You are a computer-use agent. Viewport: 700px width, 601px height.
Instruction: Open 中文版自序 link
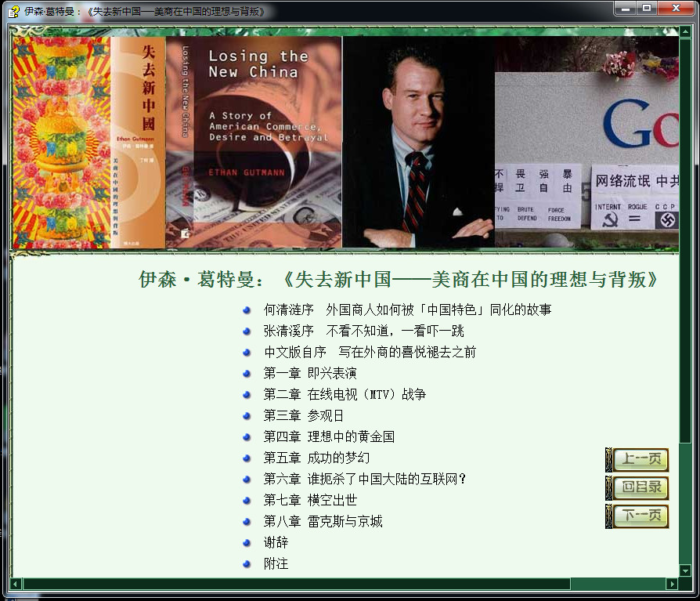pos(370,352)
